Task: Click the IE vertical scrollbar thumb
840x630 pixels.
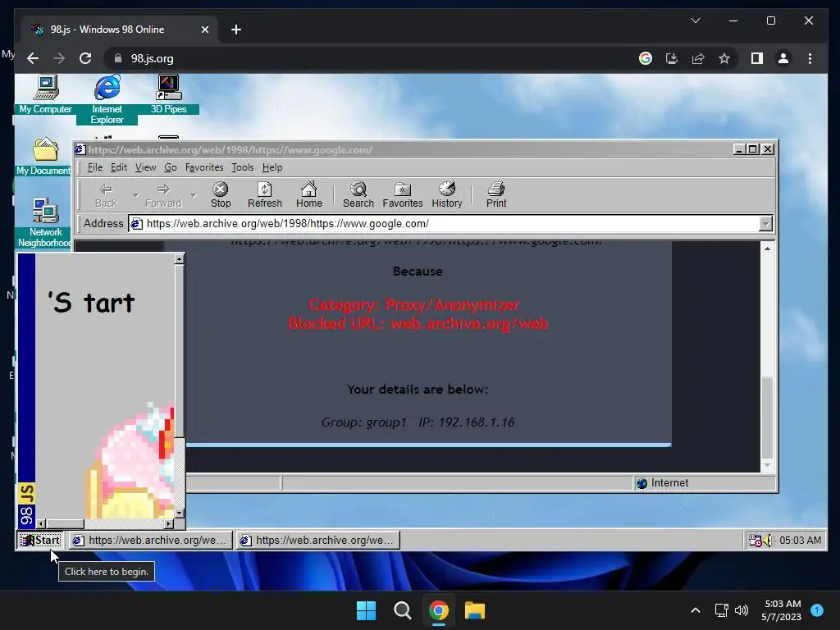Action: click(x=767, y=418)
